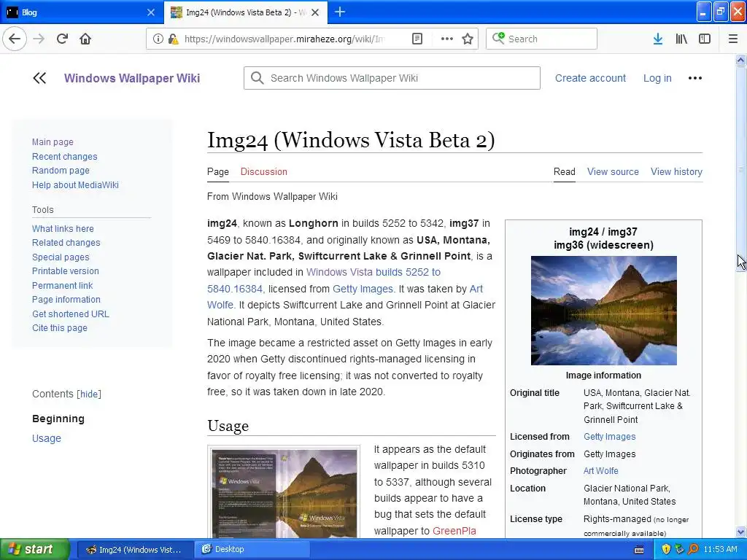Open Page information

click(66, 300)
